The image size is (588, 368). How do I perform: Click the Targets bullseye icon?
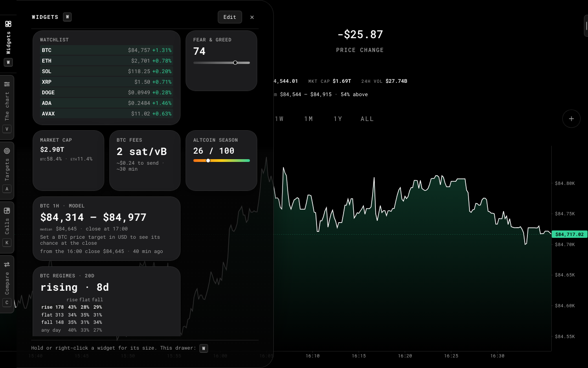point(7,151)
